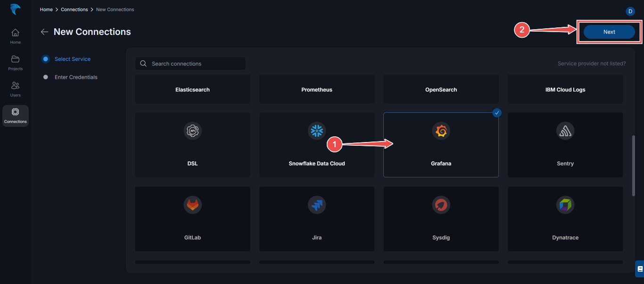Screen dimensions: 644x284
Task: Click the Next button
Action: tap(609, 32)
